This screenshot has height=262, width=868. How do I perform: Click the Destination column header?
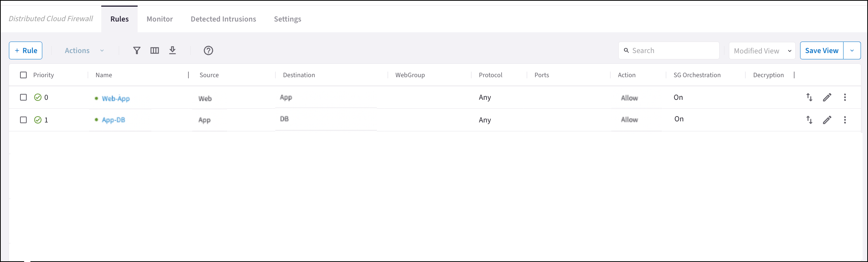[299, 75]
